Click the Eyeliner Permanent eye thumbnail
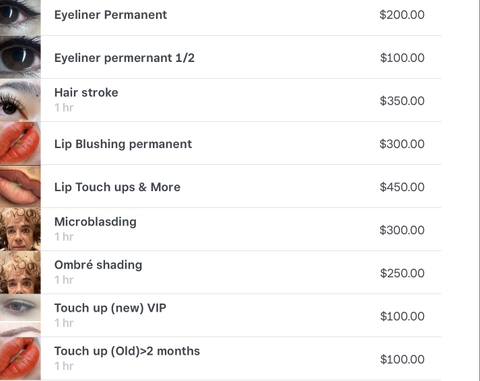 (20, 17)
